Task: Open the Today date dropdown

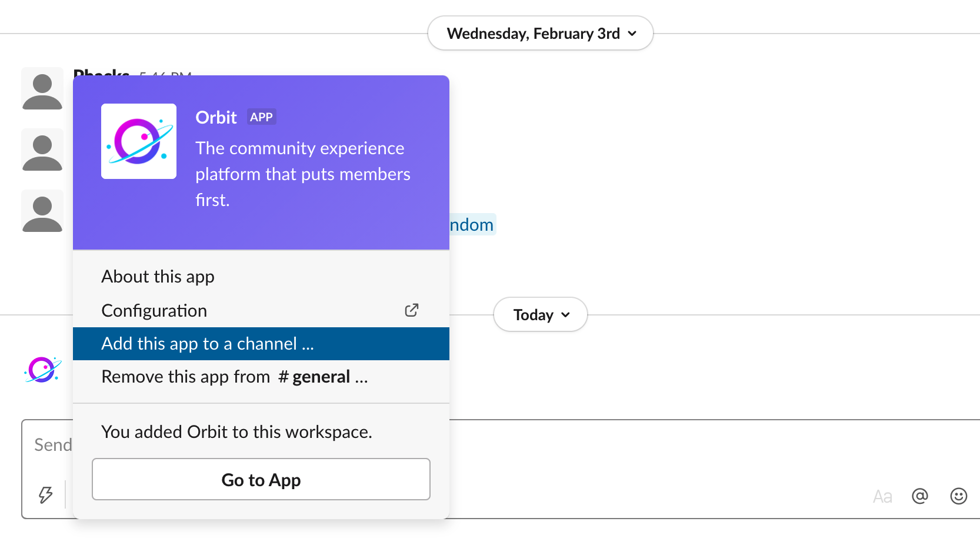Action: (540, 315)
